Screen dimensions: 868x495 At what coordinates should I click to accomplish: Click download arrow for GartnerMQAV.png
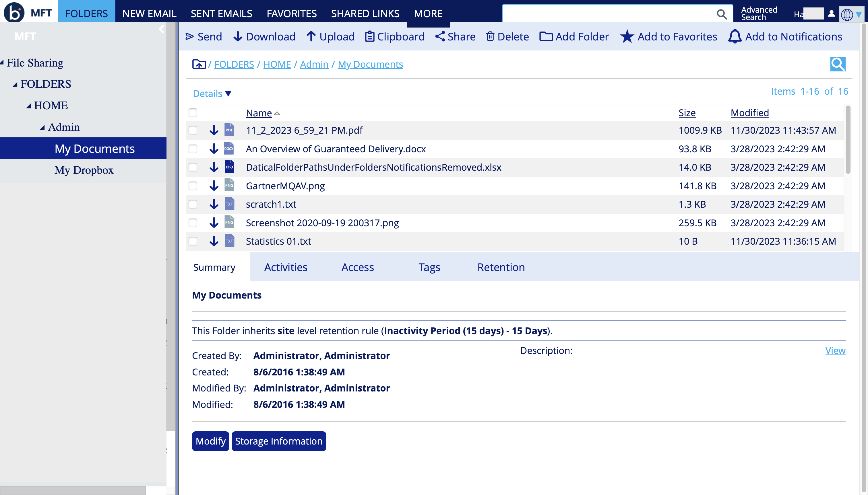pos(214,186)
